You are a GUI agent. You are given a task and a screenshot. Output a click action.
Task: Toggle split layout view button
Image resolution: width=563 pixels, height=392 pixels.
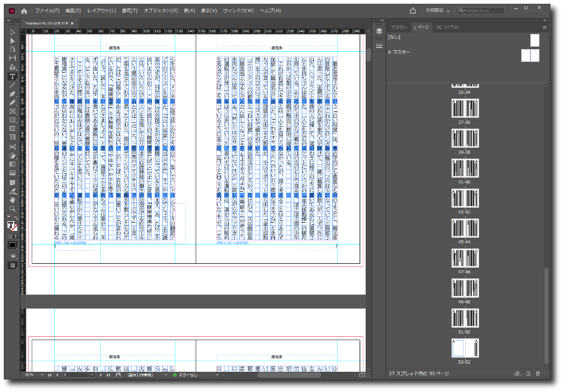362,375
